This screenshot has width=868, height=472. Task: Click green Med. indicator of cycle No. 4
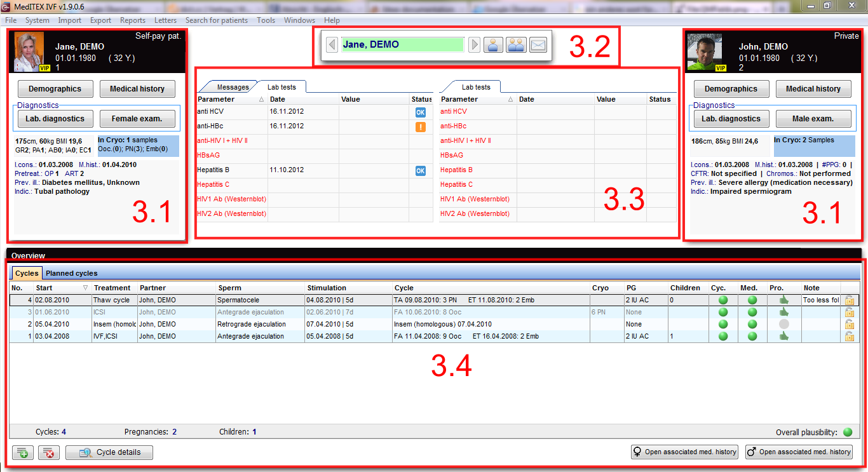click(x=752, y=300)
